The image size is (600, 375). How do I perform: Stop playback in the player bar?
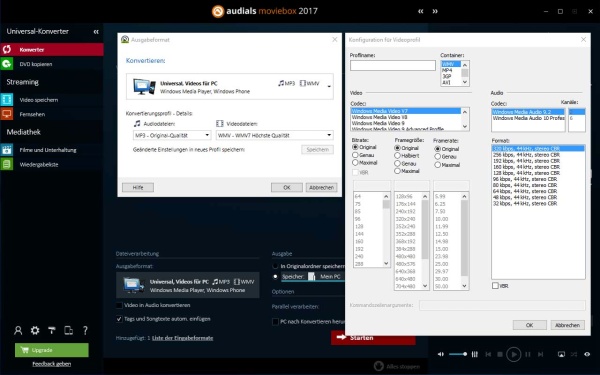500,354
